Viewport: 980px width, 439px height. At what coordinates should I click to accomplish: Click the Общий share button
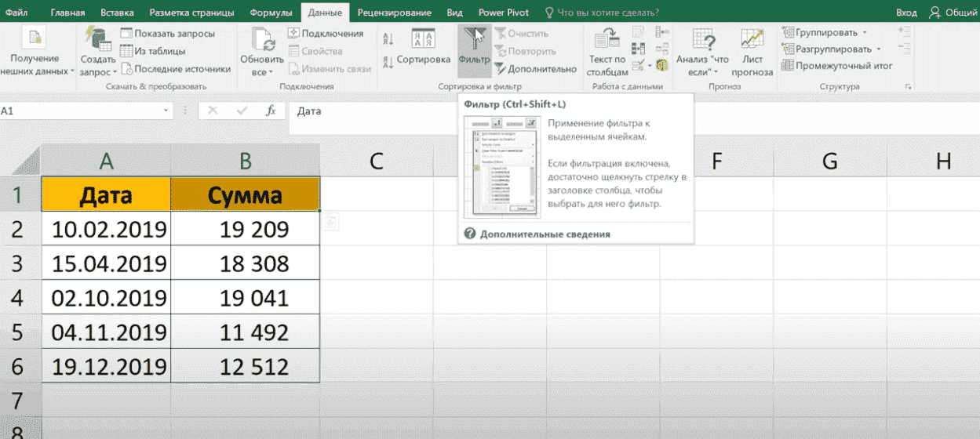click(x=952, y=13)
